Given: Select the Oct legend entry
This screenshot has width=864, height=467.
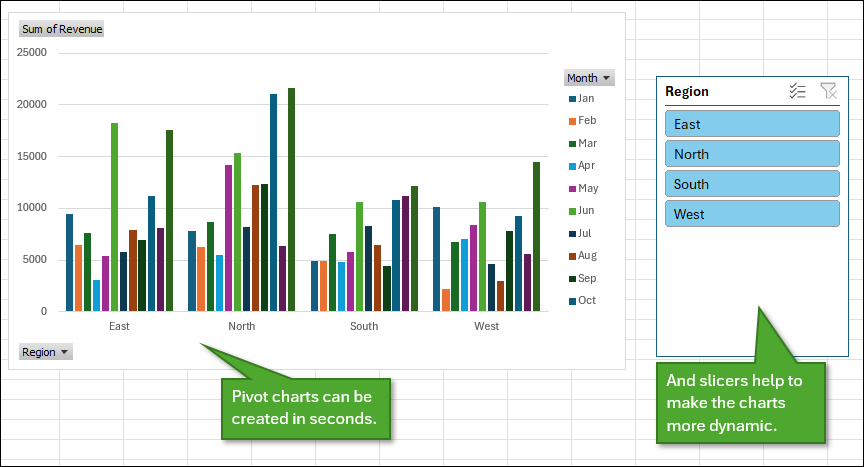Looking at the screenshot, I should click(586, 300).
